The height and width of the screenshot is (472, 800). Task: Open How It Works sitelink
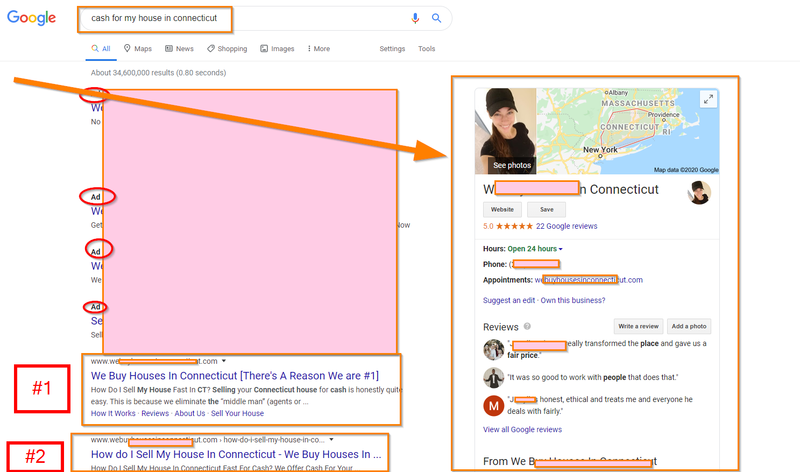coord(113,413)
